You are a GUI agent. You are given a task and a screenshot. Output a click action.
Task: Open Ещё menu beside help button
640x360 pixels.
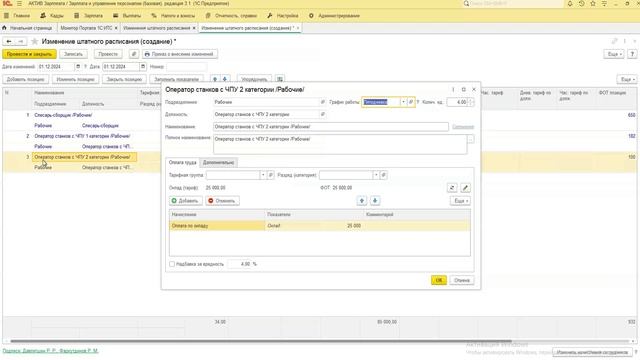coord(614,54)
